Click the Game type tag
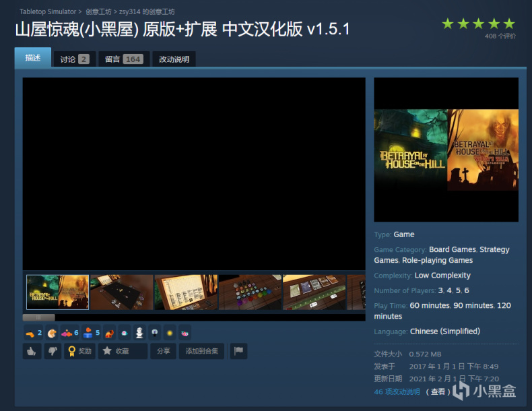532x411 pixels. point(404,234)
